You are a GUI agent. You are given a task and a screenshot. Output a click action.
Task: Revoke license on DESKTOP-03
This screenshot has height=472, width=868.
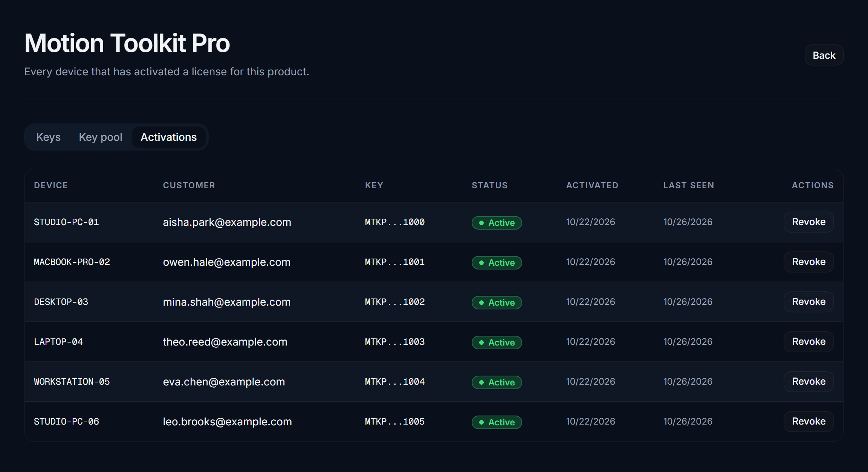808,302
